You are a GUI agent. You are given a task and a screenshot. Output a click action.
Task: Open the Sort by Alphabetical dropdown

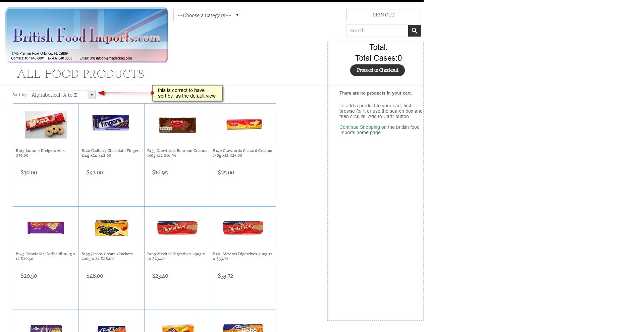pyautogui.click(x=62, y=95)
